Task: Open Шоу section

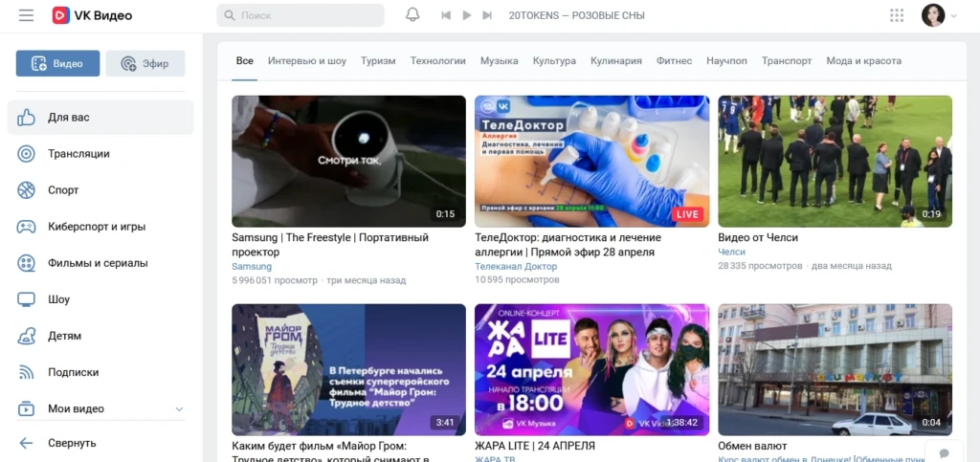Action: (x=100, y=299)
